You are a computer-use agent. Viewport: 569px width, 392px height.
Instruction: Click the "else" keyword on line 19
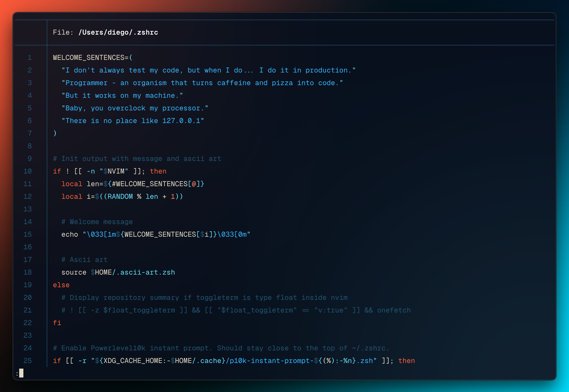62,285
